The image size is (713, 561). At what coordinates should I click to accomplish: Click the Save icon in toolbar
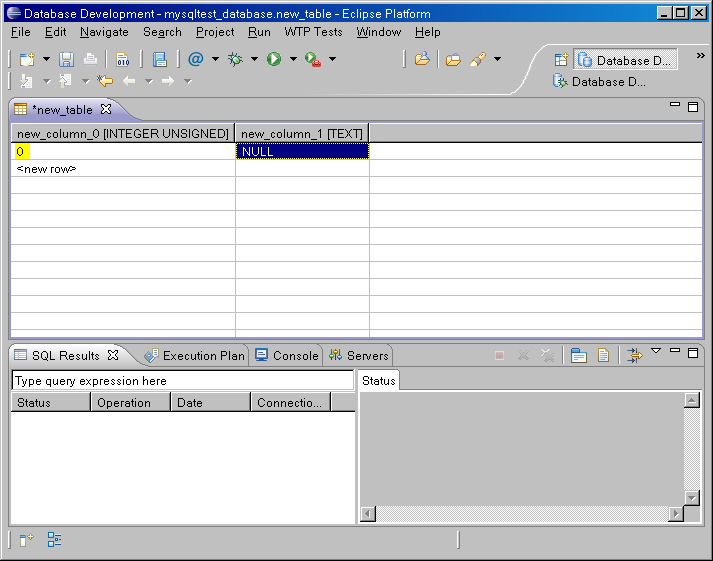tap(66, 60)
